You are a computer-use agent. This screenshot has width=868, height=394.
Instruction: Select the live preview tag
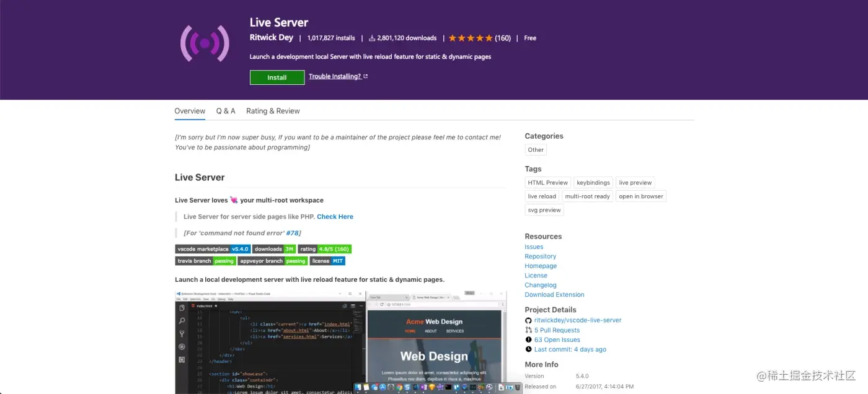pyautogui.click(x=635, y=183)
